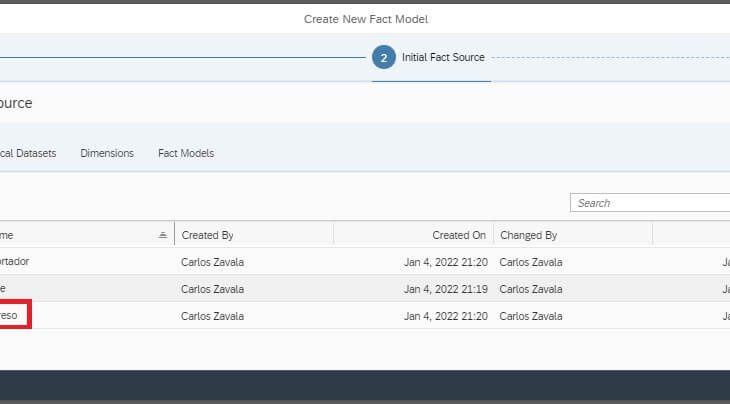The height and width of the screenshot is (404, 730).
Task: Switch to the Dimensions tab
Action: pos(107,153)
